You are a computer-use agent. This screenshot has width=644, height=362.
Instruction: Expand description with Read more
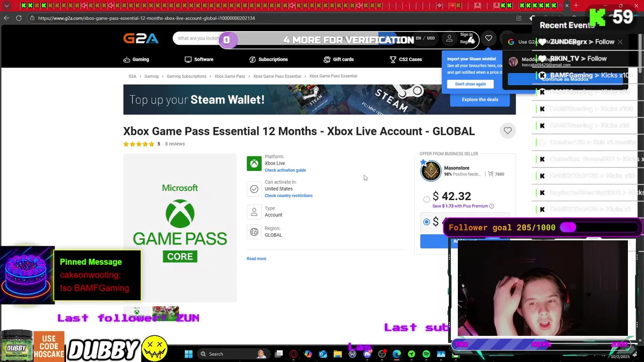257,259
